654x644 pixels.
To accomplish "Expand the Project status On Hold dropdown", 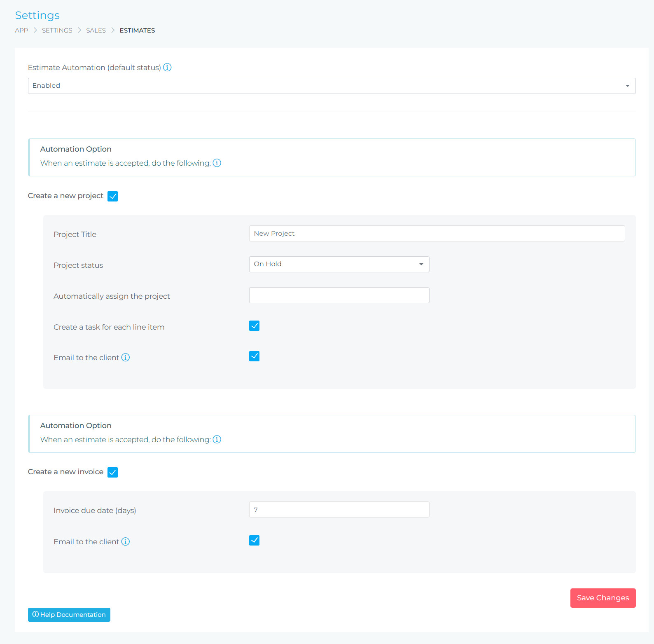I will [x=339, y=264].
